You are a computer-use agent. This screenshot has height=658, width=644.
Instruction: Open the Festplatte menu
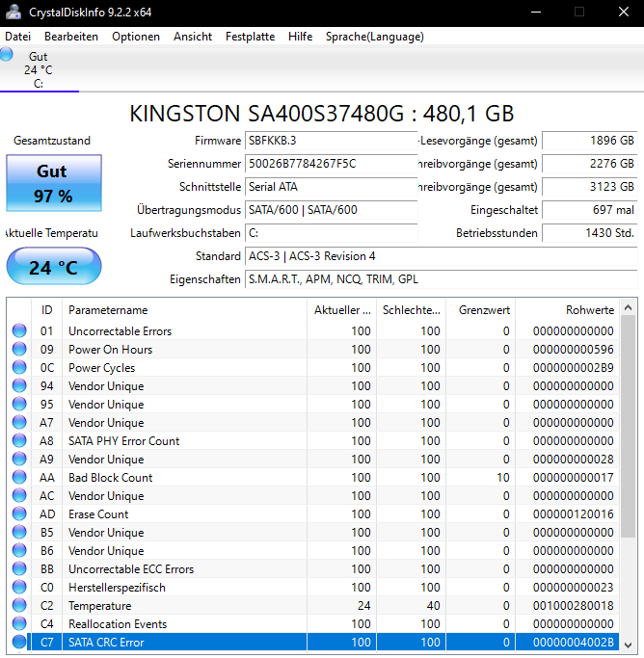250,37
